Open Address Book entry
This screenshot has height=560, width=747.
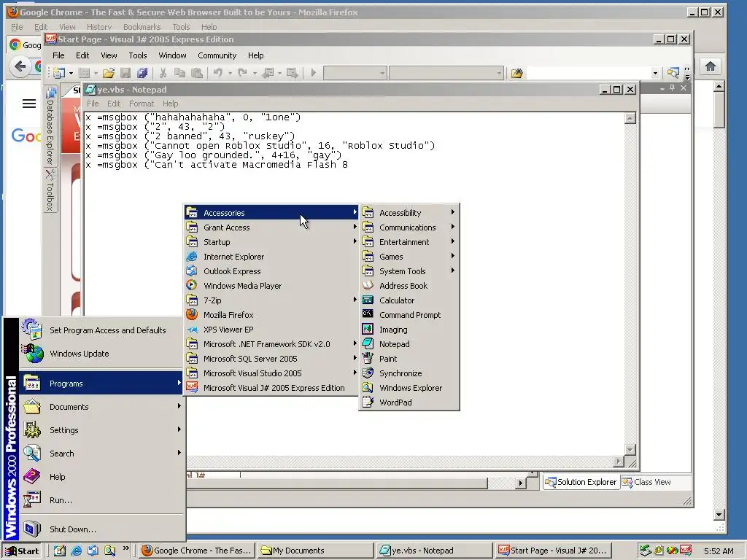(409, 286)
